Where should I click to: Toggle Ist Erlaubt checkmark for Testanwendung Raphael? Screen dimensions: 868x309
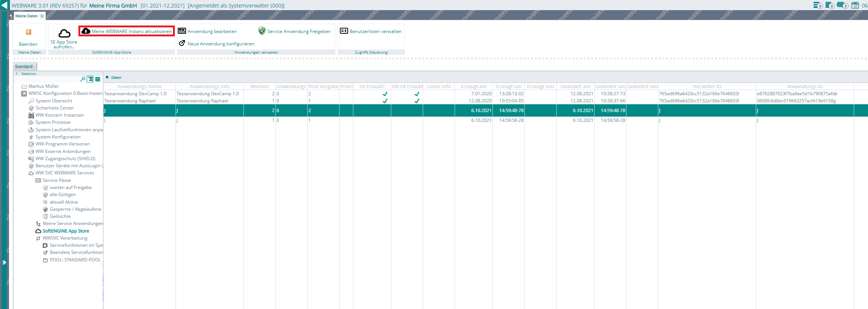pos(385,101)
